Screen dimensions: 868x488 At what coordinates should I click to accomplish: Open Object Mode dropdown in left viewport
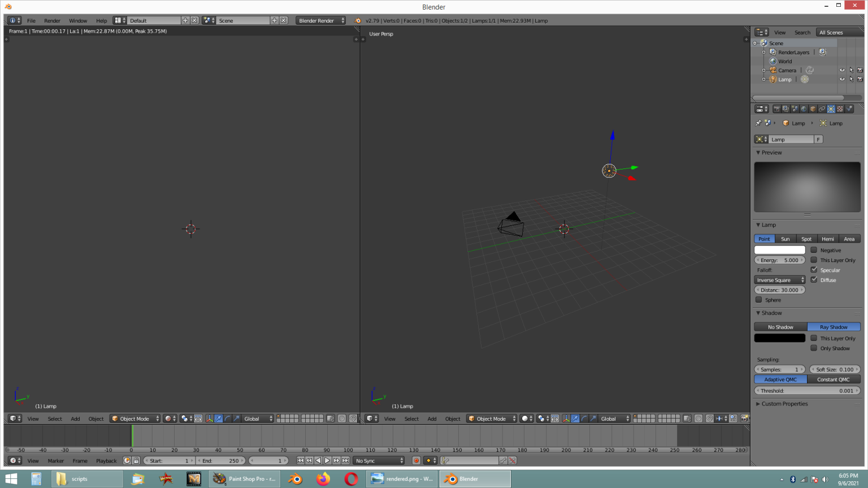pyautogui.click(x=135, y=419)
